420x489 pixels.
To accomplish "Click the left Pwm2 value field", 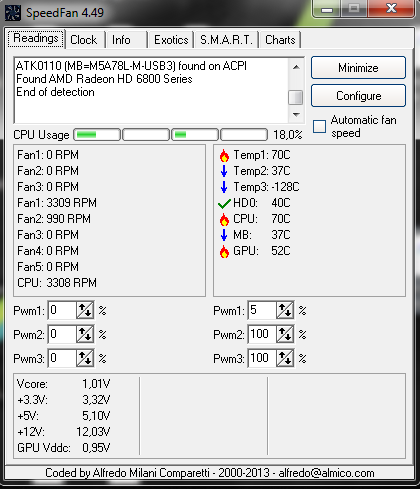I will pyautogui.click(x=62, y=335).
